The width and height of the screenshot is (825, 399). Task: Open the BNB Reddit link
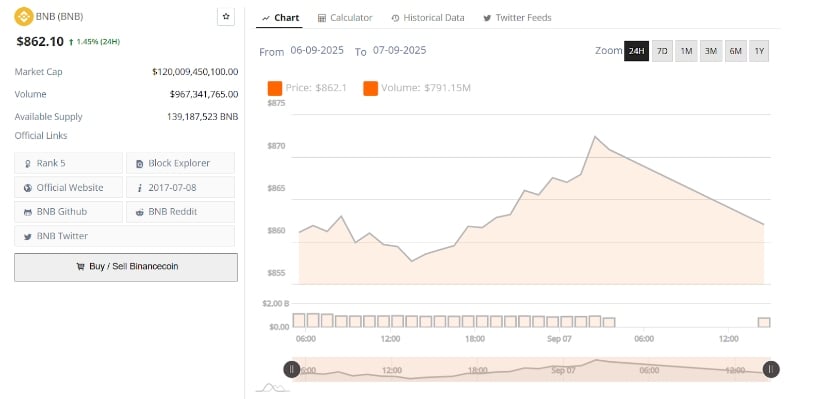[180, 212]
